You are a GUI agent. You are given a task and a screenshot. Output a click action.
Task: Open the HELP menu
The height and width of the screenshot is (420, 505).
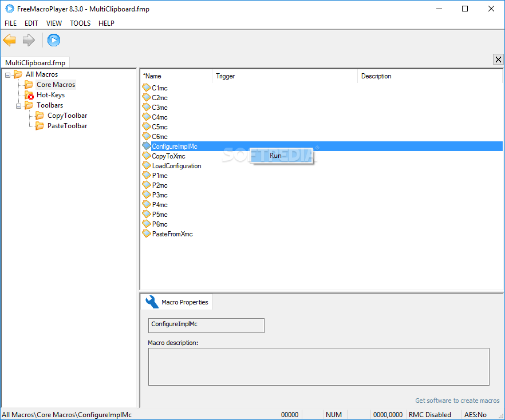(x=106, y=23)
